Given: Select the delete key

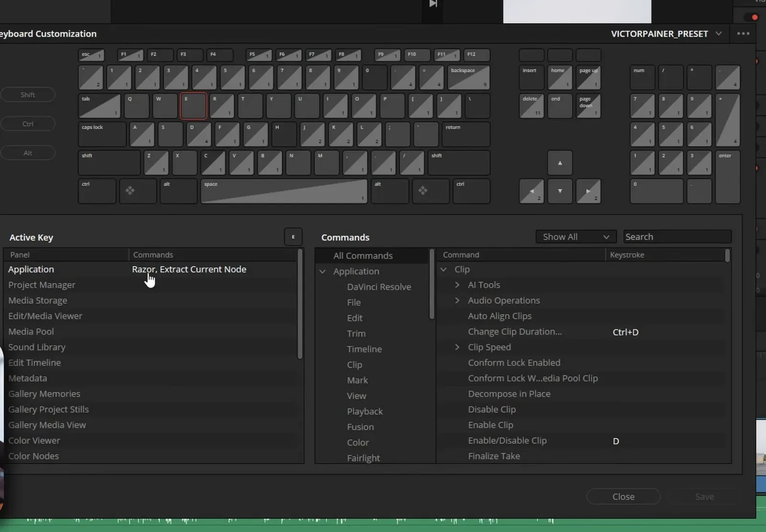Looking at the screenshot, I should tap(531, 106).
